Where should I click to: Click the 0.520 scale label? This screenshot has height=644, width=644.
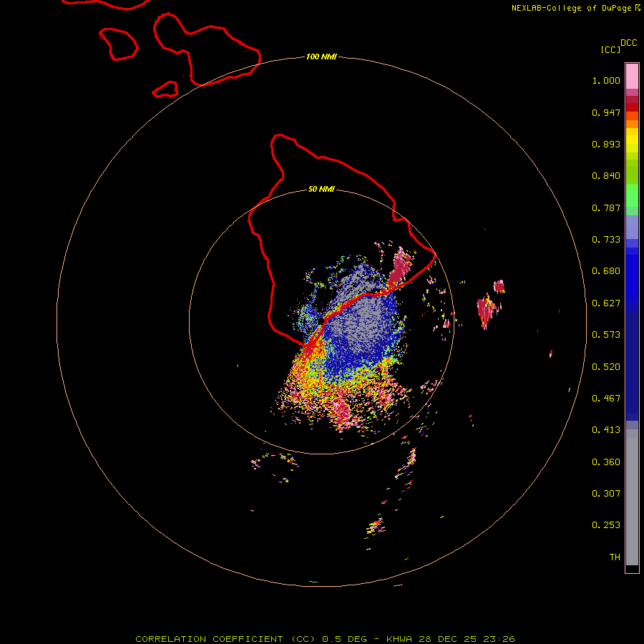pyautogui.click(x=606, y=367)
